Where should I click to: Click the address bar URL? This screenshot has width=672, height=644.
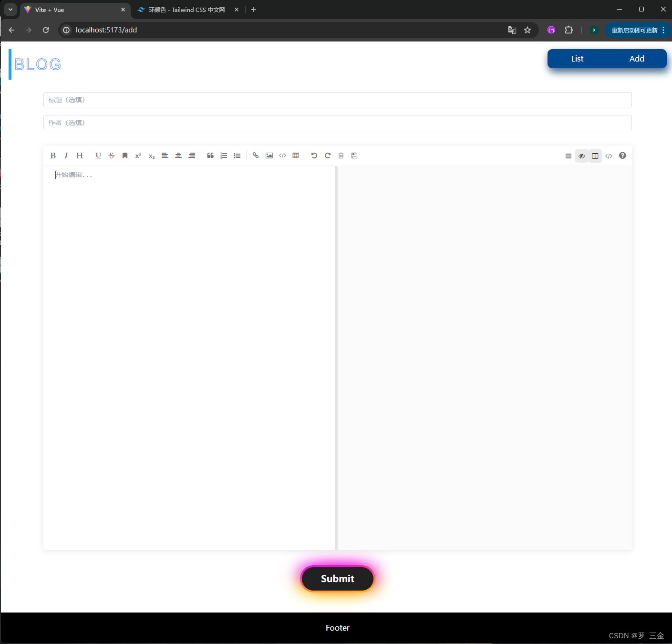[106, 30]
